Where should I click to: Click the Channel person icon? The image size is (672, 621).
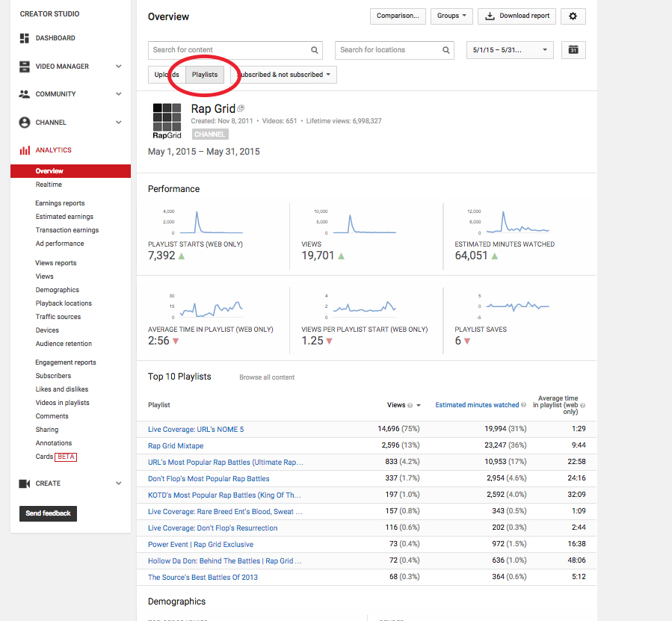(x=25, y=123)
